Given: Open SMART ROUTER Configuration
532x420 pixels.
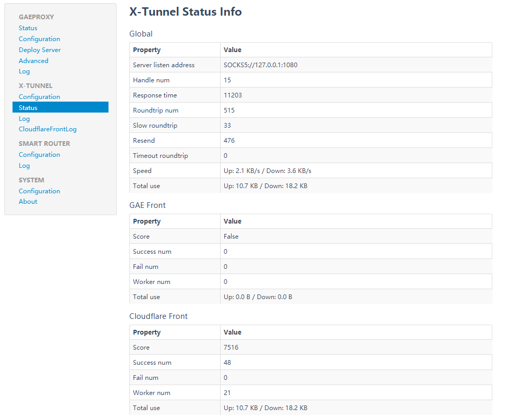Looking at the screenshot, I should pyautogui.click(x=39, y=154).
